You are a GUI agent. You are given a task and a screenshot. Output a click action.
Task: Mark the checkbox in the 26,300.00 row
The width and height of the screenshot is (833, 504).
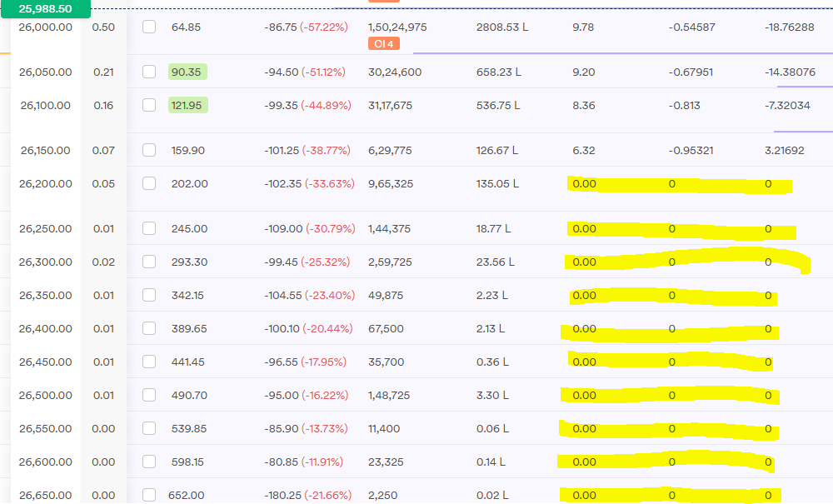tap(149, 262)
